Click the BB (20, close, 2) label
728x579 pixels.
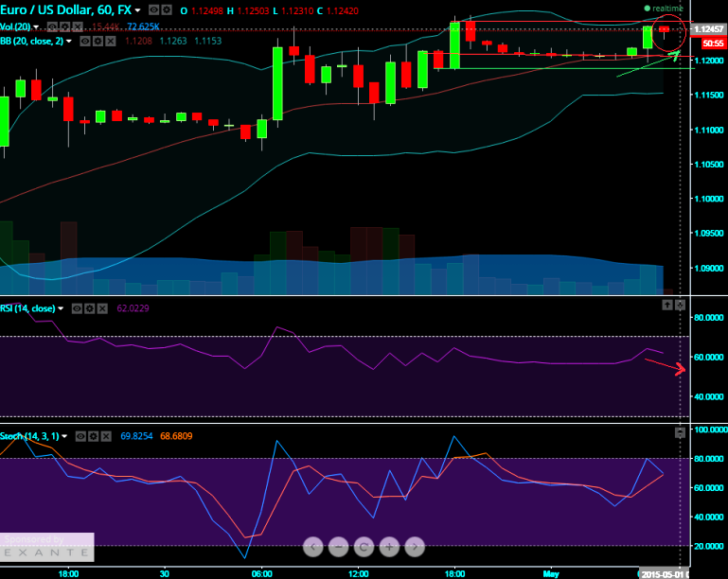click(31, 42)
